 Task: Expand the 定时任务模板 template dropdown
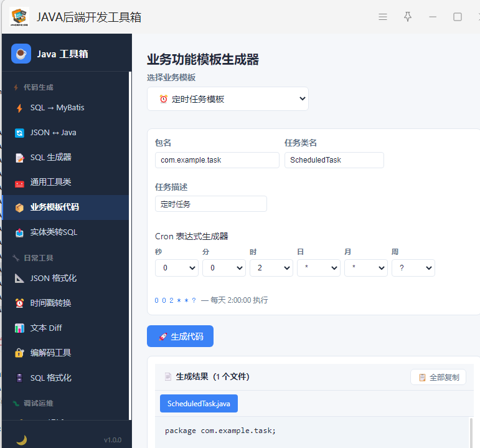[228, 98]
